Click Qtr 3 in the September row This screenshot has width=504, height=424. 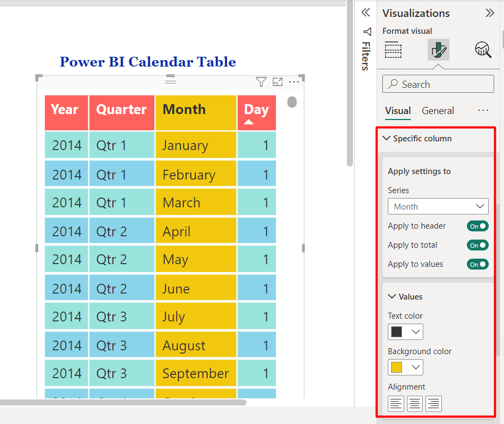point(122,373)
